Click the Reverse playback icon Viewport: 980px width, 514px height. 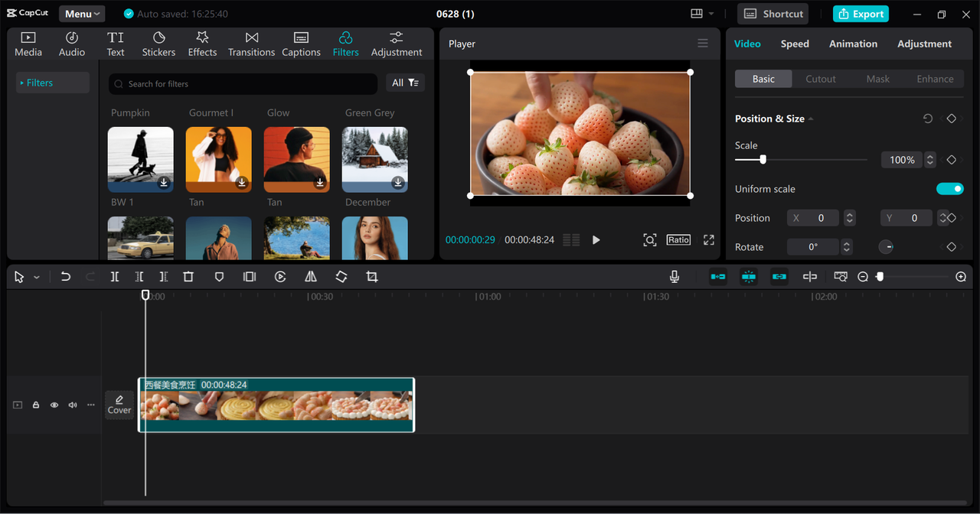click(280, 277)
